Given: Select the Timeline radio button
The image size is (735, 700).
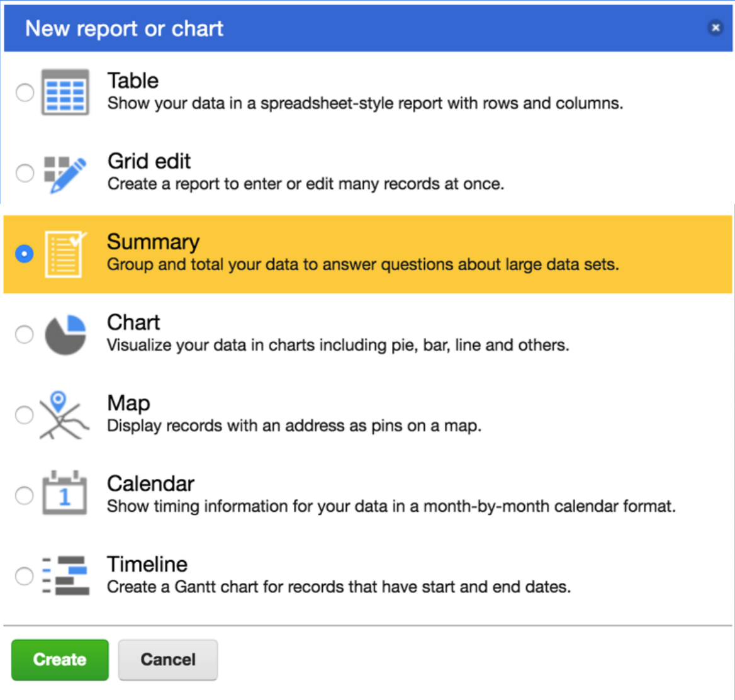Looking at the screenshot, I should coord(25,575).
